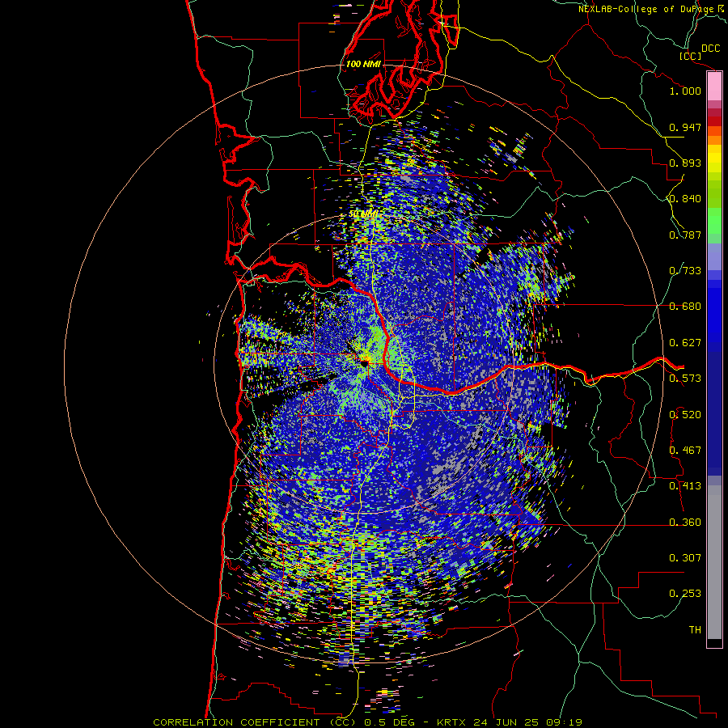Select the 0.893 scale value

tap(685, 163)
